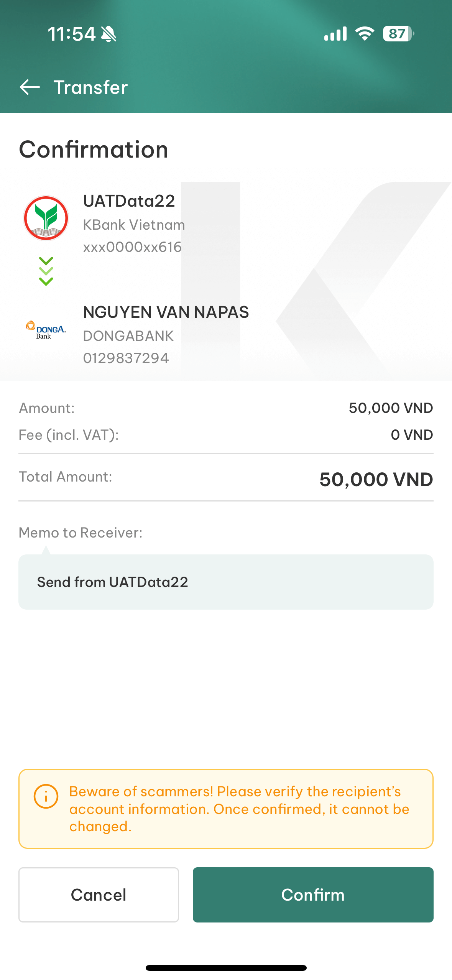
Task: Tap the back arrow icon
Action: (30, 87)
